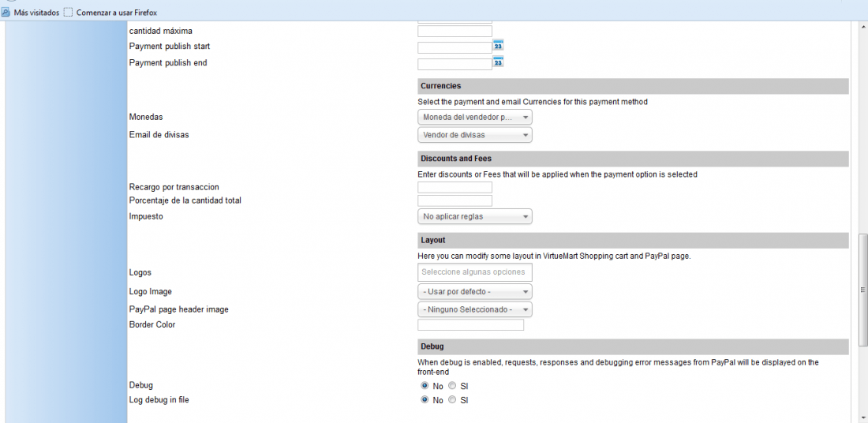Click the cantidad máxima label
Viewport: 868px width, 423px height.
pos(160,31)
